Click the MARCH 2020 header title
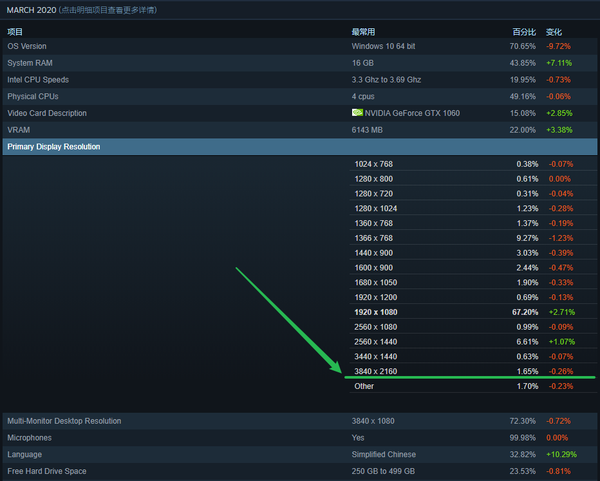 34,10
